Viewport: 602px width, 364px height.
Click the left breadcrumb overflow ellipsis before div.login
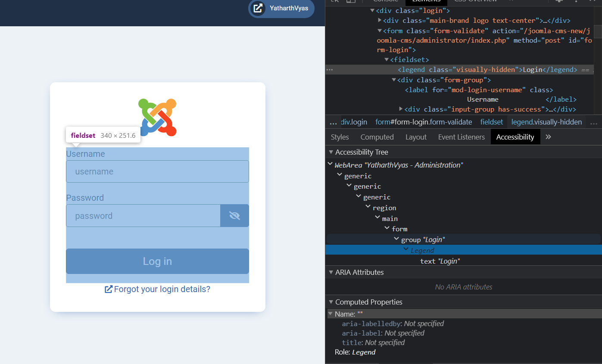pyautogui.click(x=333, y=122)
